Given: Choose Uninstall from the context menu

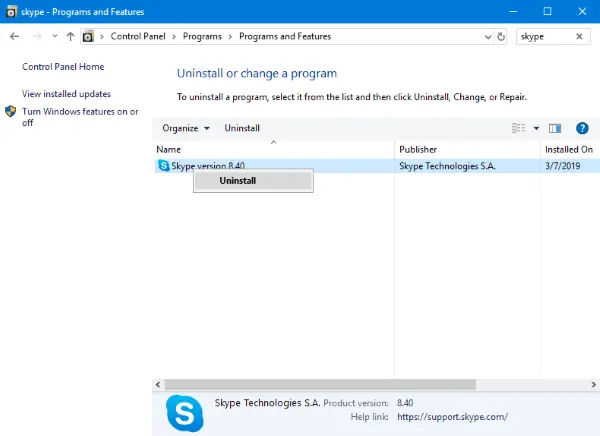Looking at the screenshot, I should tap(253, 181).
